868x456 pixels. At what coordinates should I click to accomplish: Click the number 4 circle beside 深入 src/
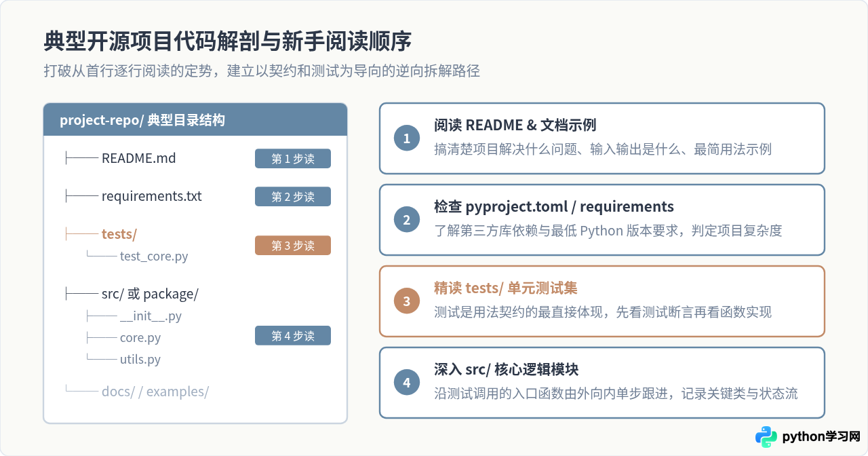(x=407, y=383)
